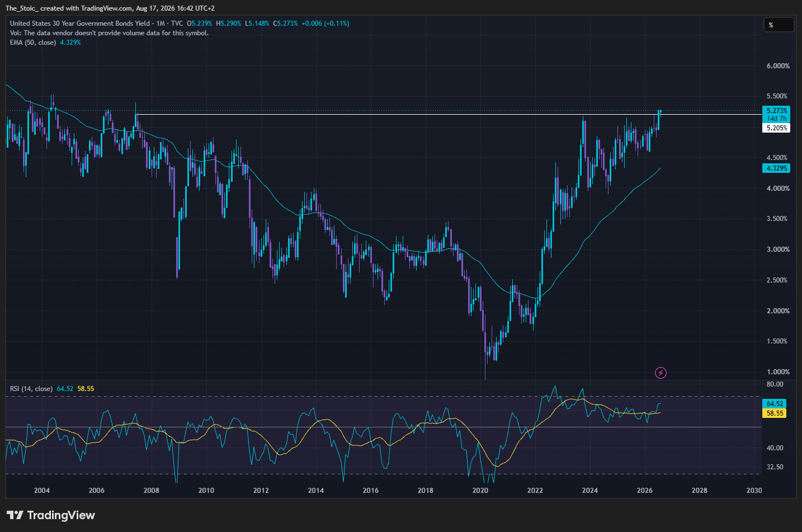Click the 2.000% price scale label

pos(778,311)
